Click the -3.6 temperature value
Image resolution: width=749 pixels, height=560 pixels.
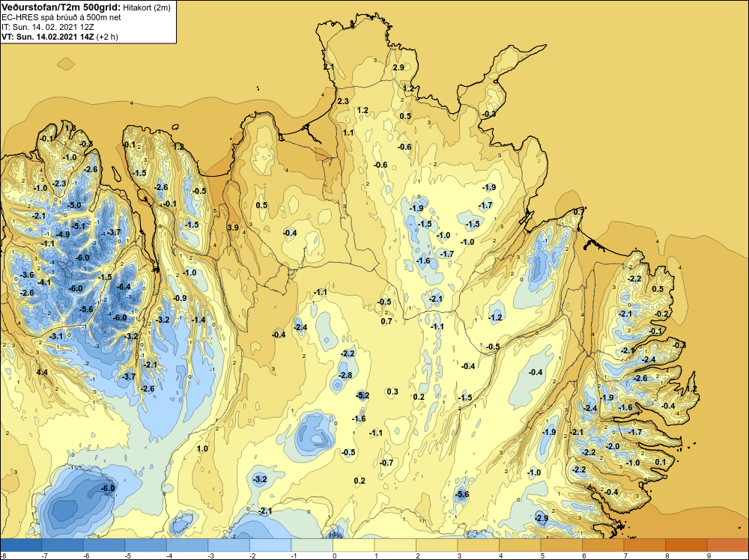click(x=28, y=275)
